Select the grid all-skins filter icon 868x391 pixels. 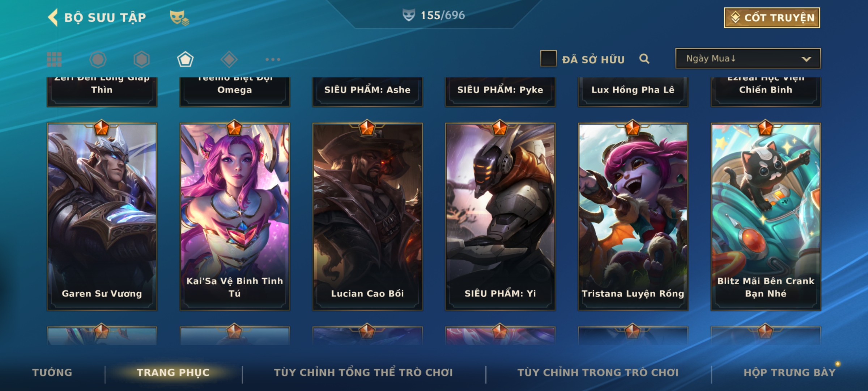tap(54, 59)
